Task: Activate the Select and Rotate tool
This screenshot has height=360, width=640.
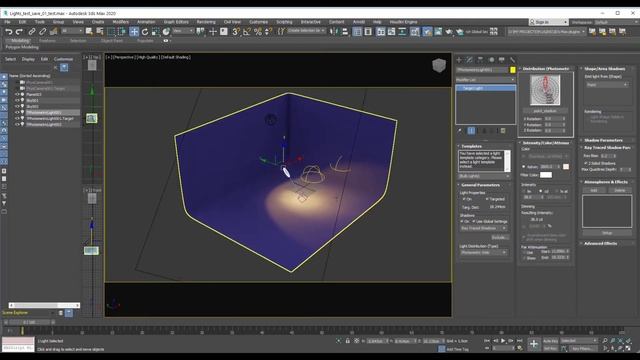Action: (x=145, y=31)
